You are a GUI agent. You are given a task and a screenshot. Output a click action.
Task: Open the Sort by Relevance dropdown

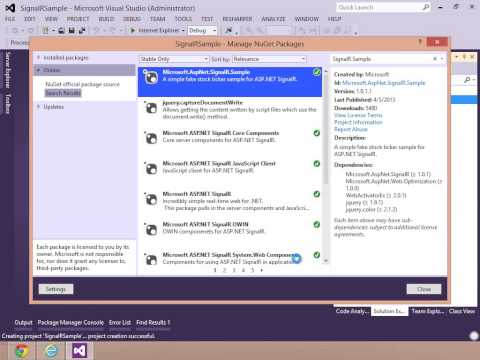[x=269, y=59]
